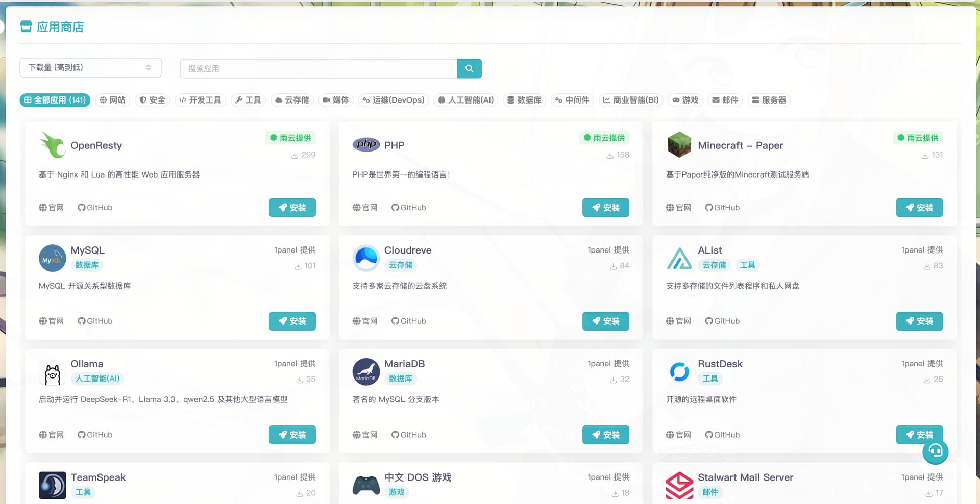The height and width of the screenshot is (504, 980).
Task: Click the Stalwart Mail Server logo
Action: click(679, 485)
